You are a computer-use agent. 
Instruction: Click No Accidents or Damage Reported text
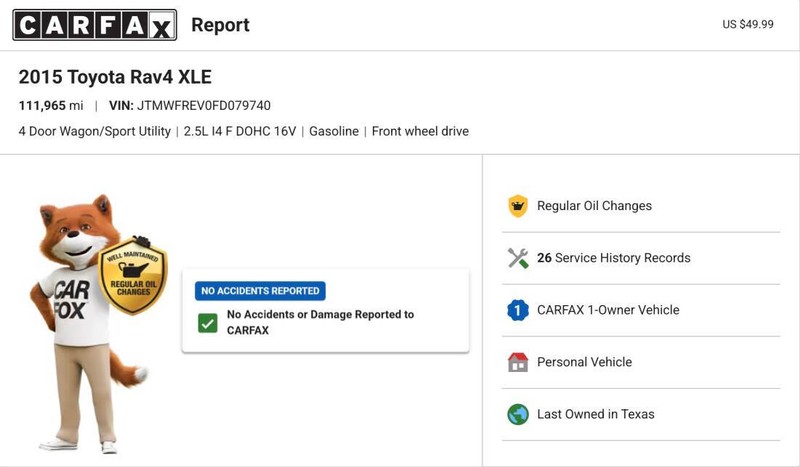[x=320, y=322]
